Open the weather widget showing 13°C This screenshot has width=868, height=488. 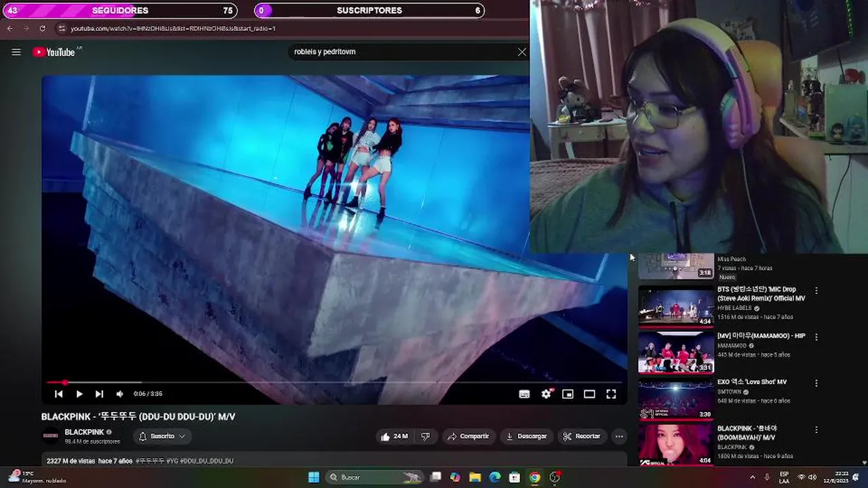coord(38,477)
